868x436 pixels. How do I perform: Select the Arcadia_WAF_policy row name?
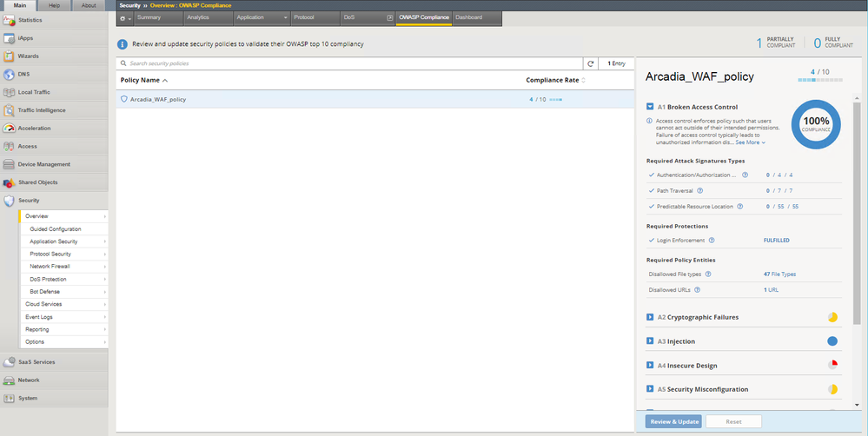pos(158,100)
